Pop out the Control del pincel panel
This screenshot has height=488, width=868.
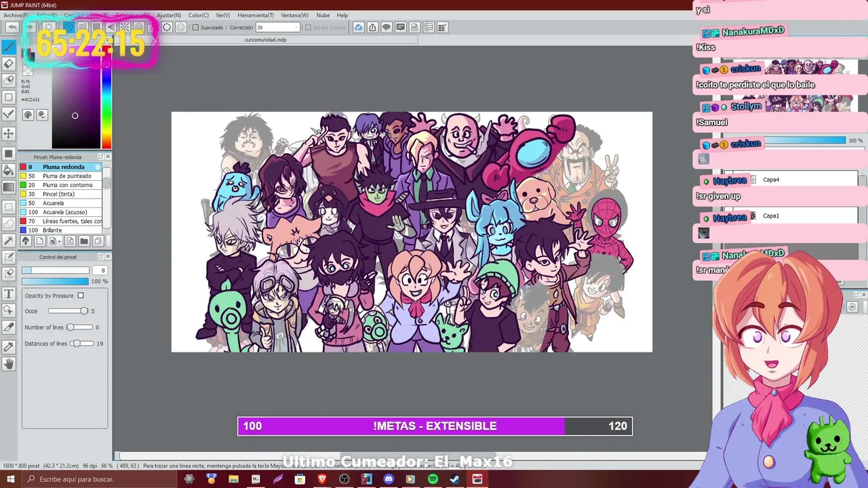tap(101, 256)
